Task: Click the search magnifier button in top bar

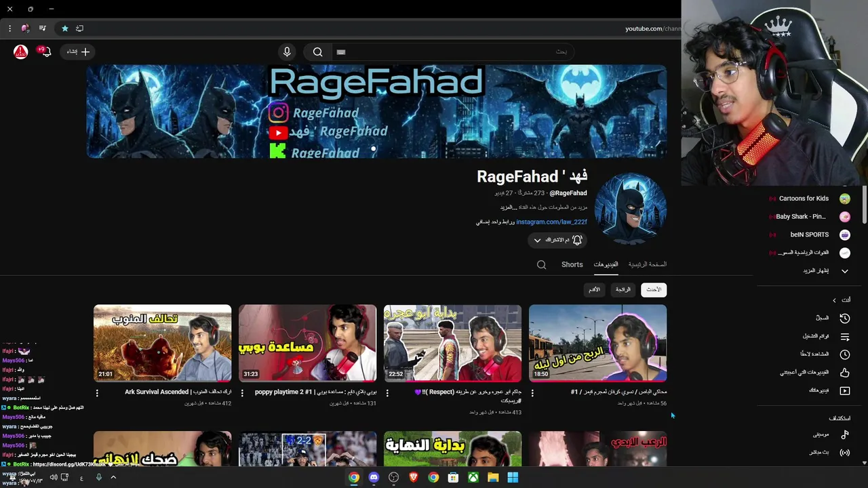Action: [317, 52]
